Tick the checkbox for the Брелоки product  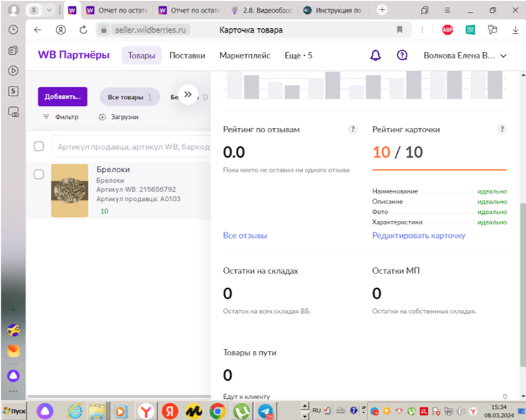click(39, 174)
